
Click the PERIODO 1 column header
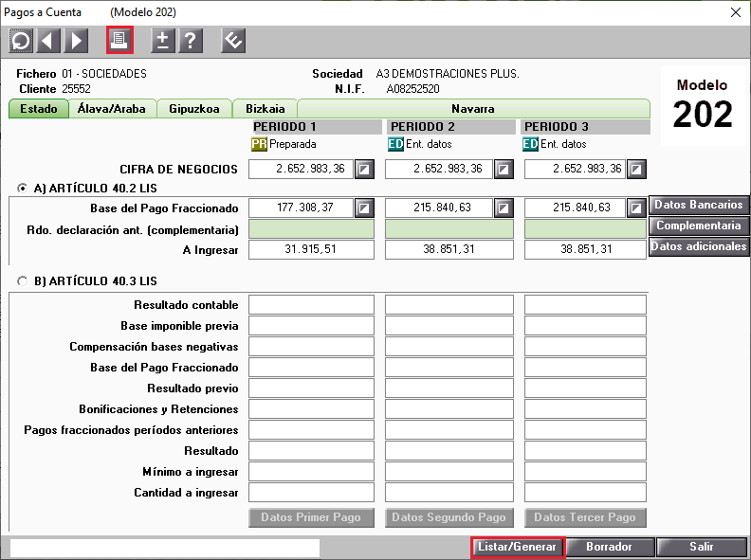click(317, 127)
